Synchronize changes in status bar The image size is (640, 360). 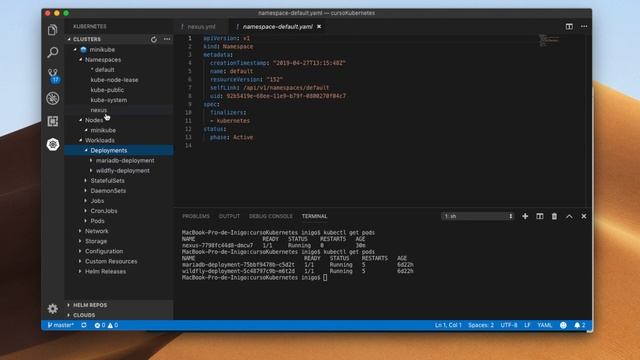pos(84,325)
